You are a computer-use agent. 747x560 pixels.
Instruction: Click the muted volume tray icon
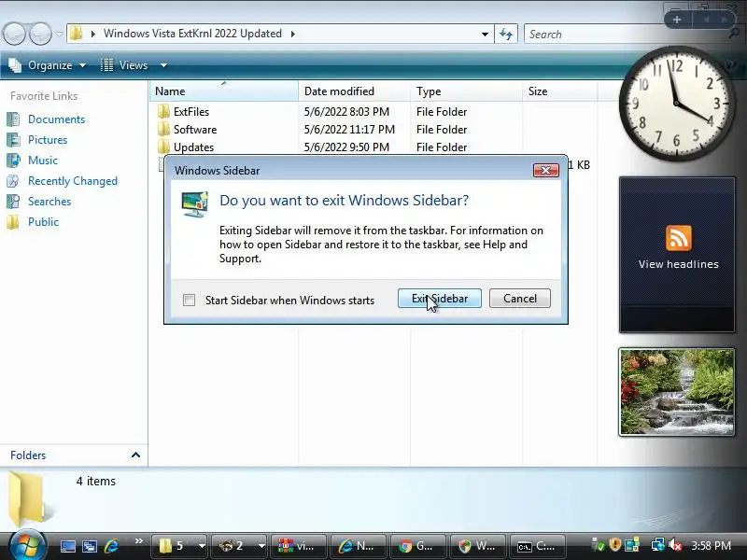pos(675,545)
